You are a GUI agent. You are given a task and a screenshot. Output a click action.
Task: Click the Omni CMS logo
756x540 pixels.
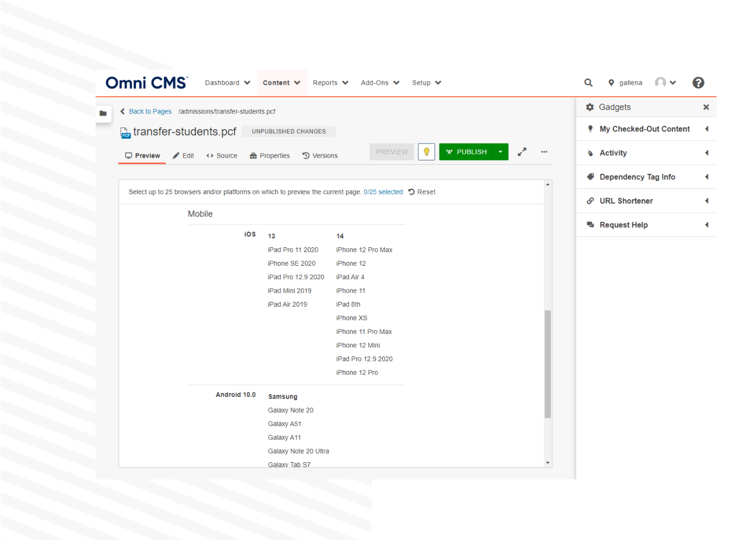tap(147, 83)
